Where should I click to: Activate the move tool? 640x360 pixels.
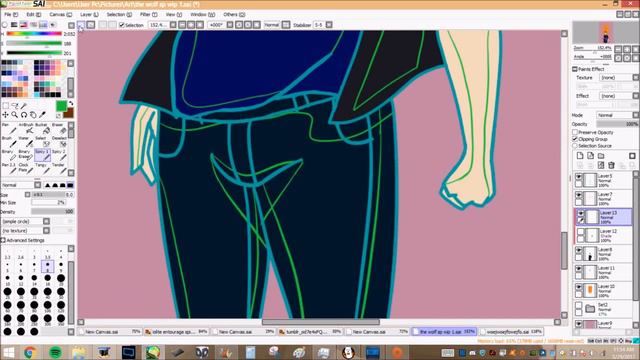[x=6, y=115]
